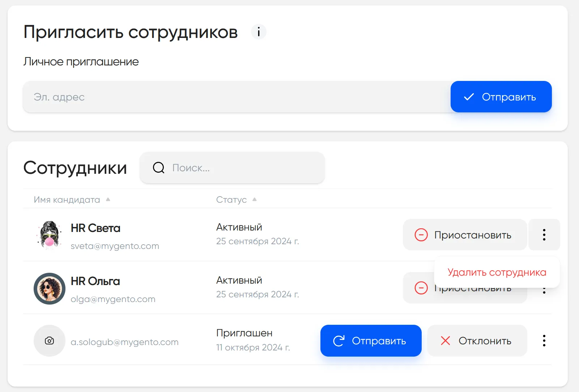Click the red X icon inside Отклонить
Viewport: 579px width, 392px height.
point(445,341)
